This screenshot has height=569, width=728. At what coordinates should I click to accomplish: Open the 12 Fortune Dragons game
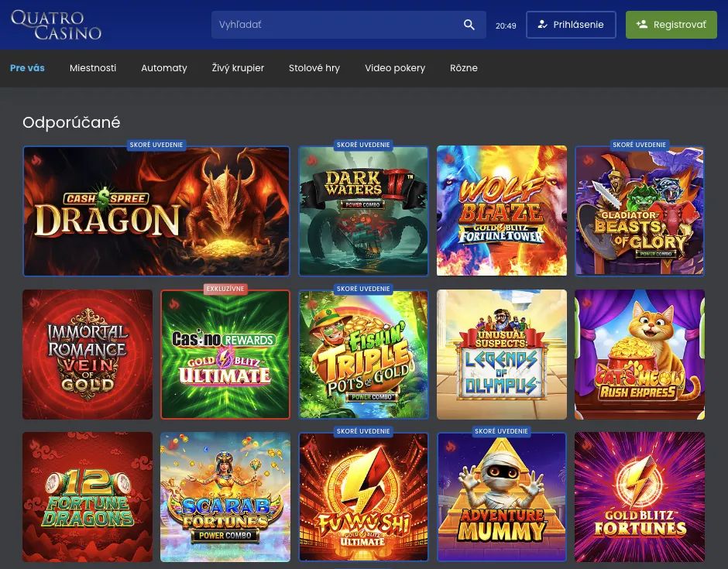pos(88,497)
